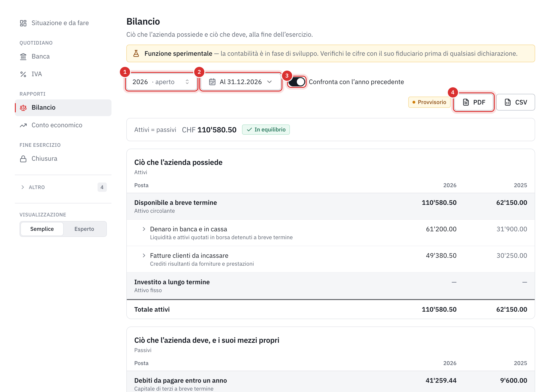Toggle Confronta con l'anno precedente switch
This screenshot has height=392, width=550.
click(297, 82)
